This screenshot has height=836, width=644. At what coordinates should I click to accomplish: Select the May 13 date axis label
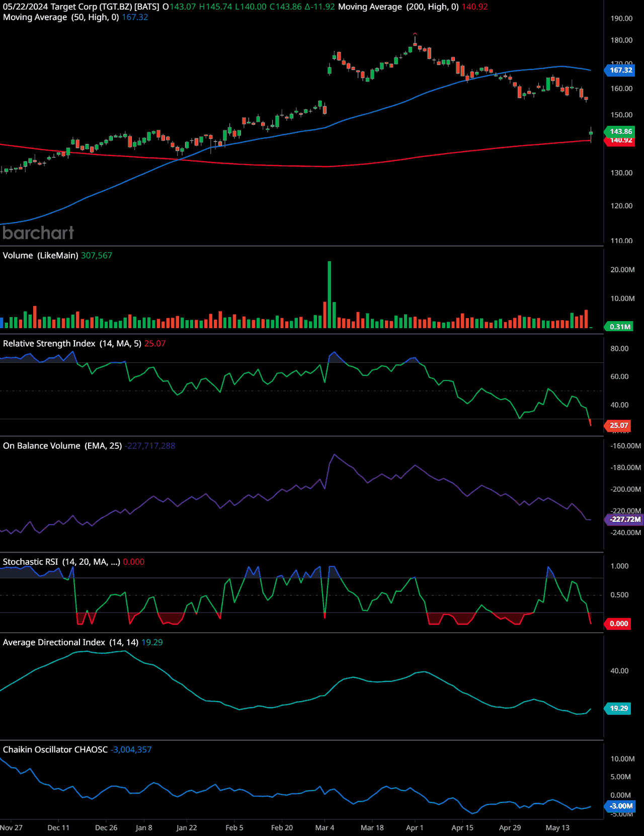(557, 827)
